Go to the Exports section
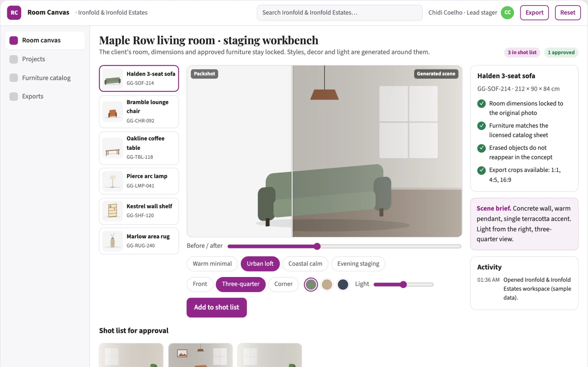The image size is (588, 367). coord(45,96)
